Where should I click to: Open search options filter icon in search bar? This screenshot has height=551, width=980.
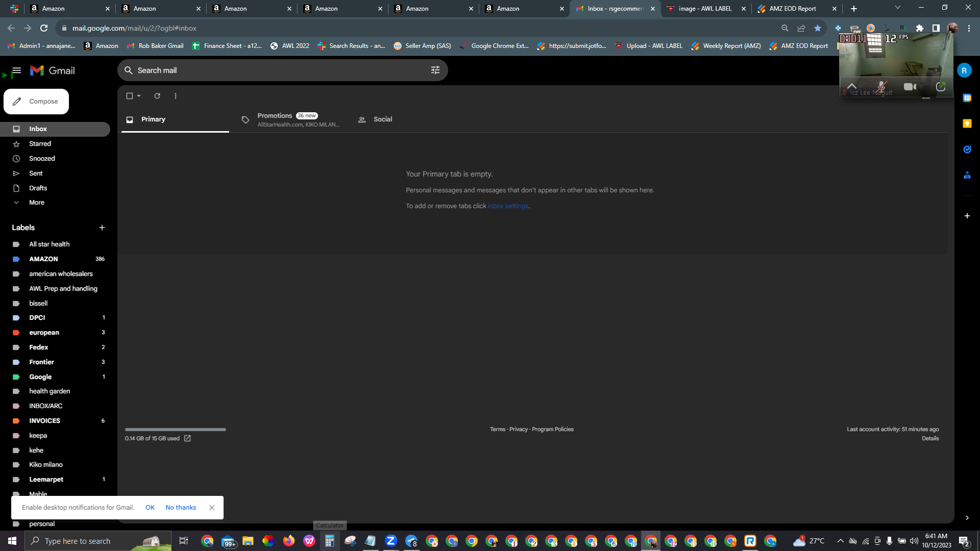(x=435, y=70)
